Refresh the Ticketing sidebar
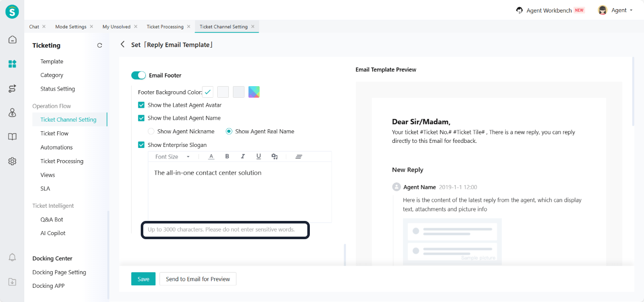Screen dimensions: 644x302 (x=100, y=46)
